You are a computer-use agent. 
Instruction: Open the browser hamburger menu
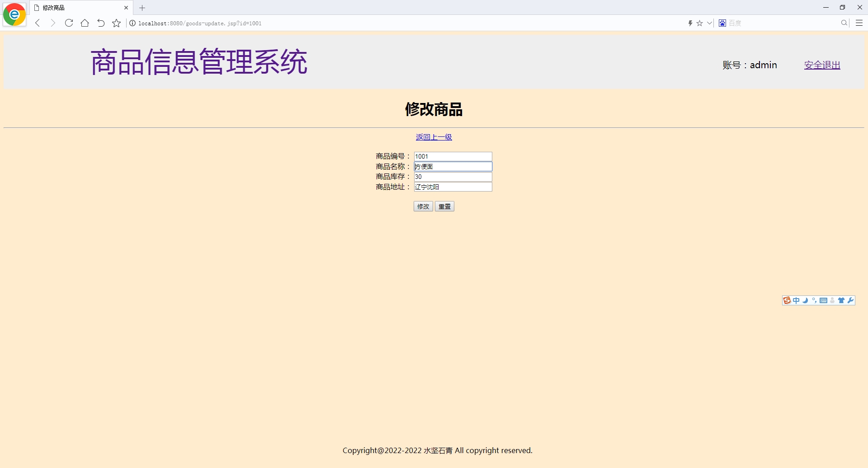pos(859,23)
